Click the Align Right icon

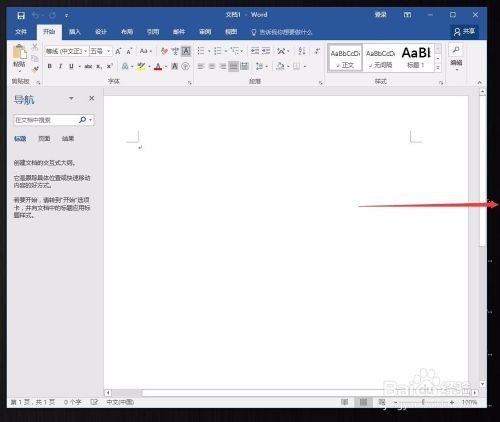click(223, 66)
